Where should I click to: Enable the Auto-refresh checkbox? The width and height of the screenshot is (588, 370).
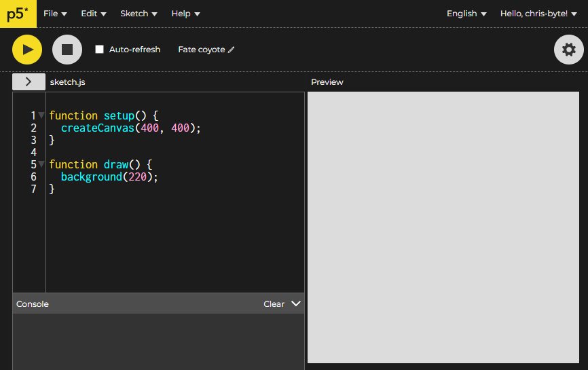pyautogui.click(x=100, y=50)
